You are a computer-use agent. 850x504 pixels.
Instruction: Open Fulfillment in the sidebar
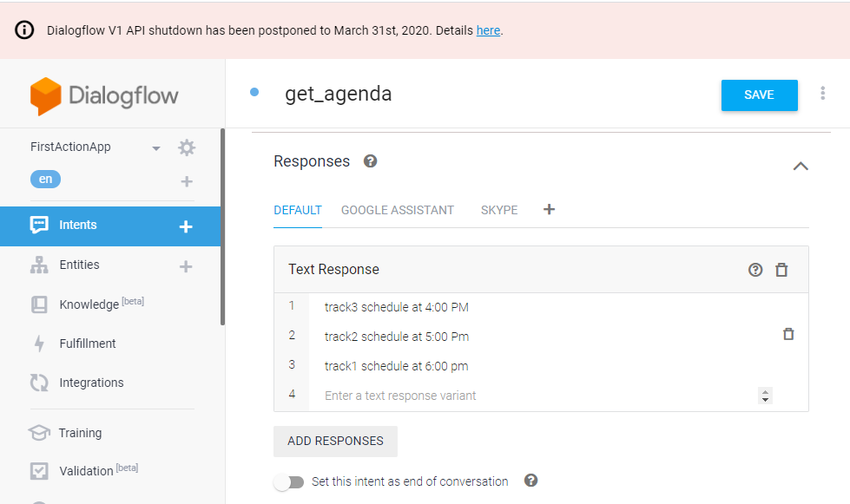click(87, 344)
